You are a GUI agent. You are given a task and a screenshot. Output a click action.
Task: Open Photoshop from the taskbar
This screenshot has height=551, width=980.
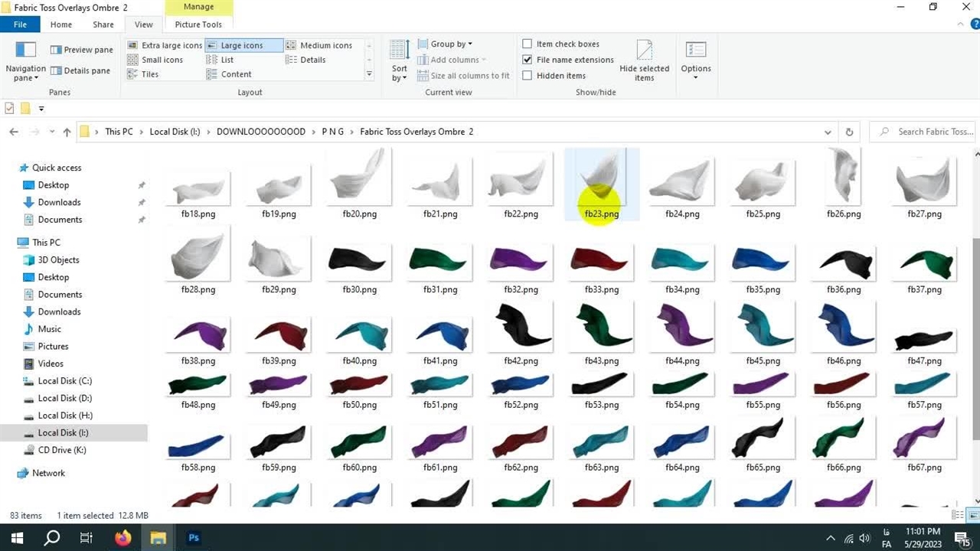(194, 538)
